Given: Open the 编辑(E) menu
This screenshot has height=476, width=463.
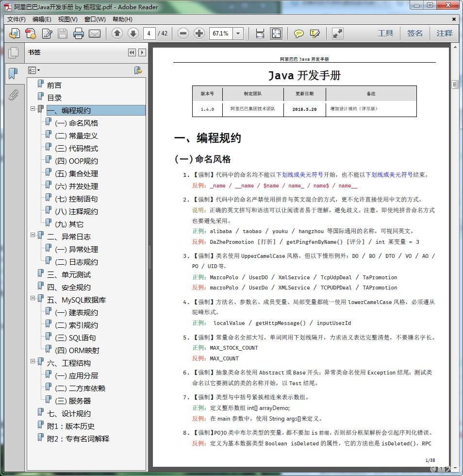Looking at the screenshot, I should [x=42, y=19].
